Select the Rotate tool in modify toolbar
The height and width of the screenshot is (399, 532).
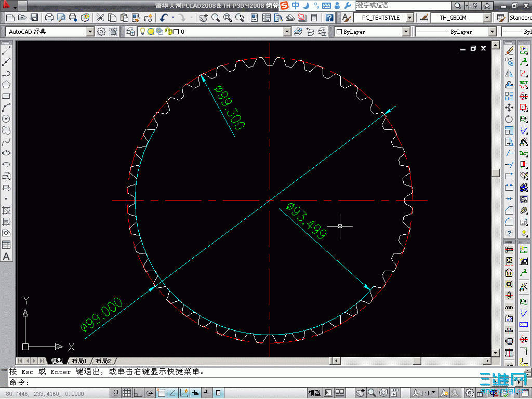[509, 119]
